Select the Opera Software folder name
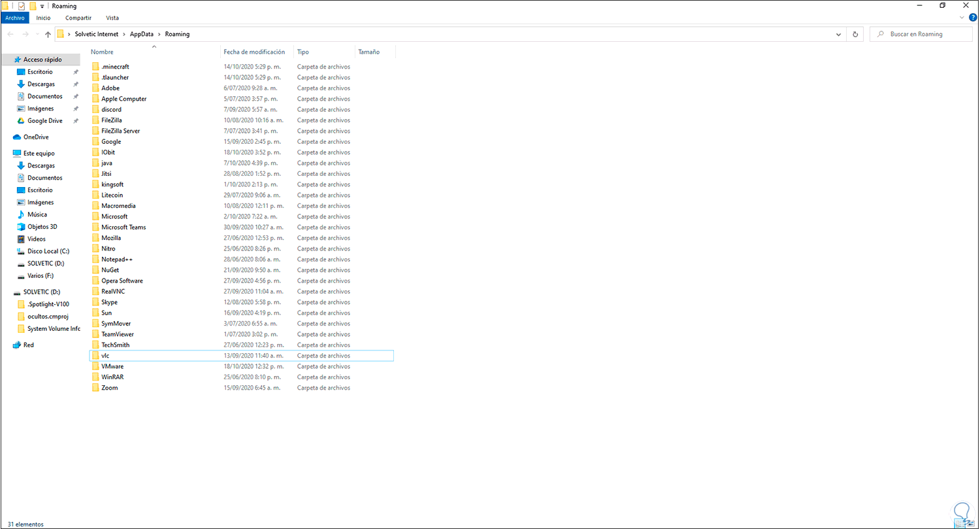 pyautogui.click(x=122, y=281)
